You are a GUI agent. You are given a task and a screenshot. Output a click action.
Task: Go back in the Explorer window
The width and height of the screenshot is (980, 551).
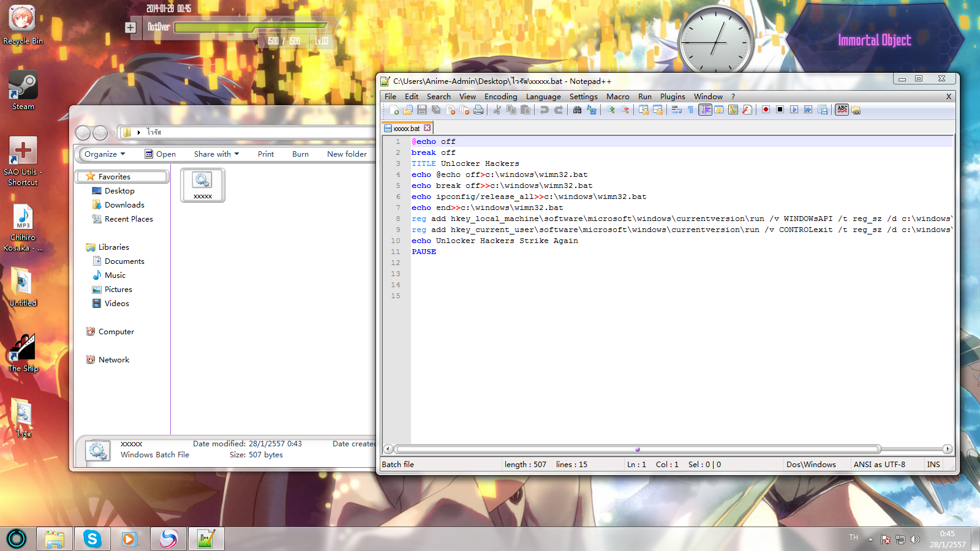(x=83, y=133)
